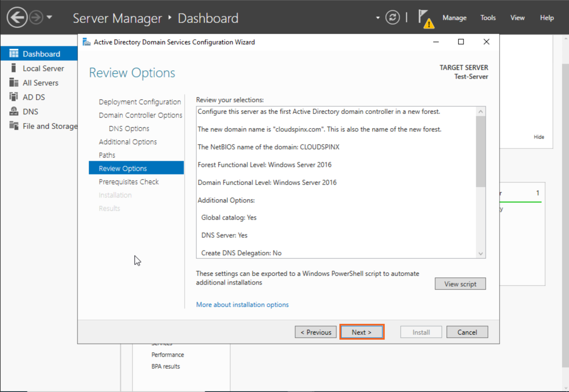Click the refresh icon in the title bar
This screenshot has height=392, width=569.
click(393, 17)
